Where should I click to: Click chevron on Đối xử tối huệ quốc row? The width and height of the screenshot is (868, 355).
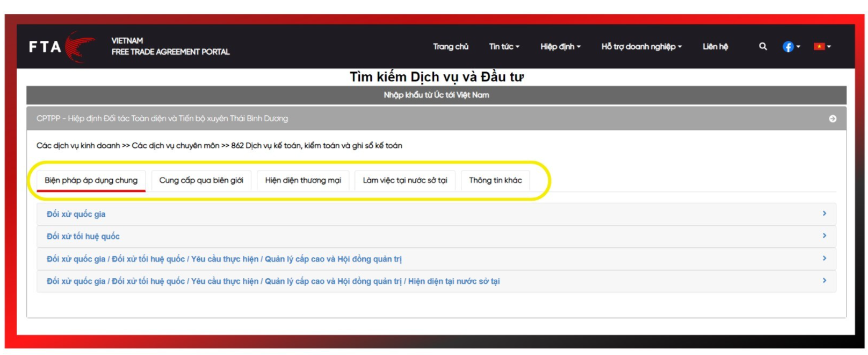pos(824,236)
